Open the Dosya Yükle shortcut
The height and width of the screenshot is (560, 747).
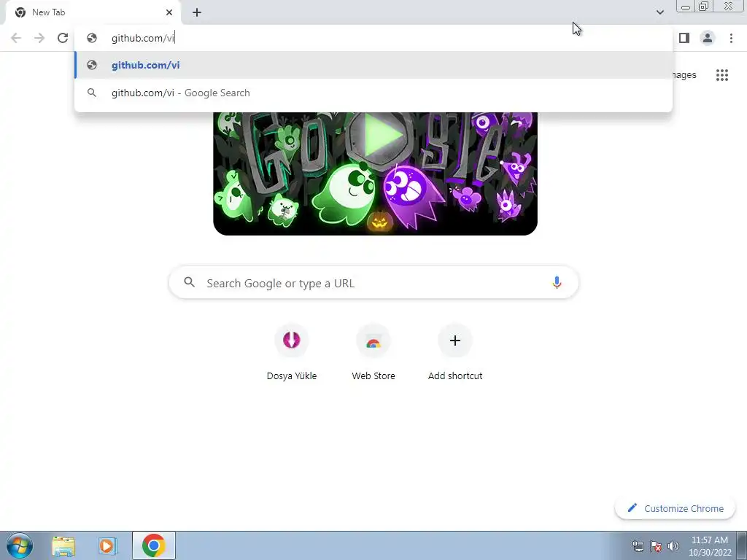(x=292, y=352)
